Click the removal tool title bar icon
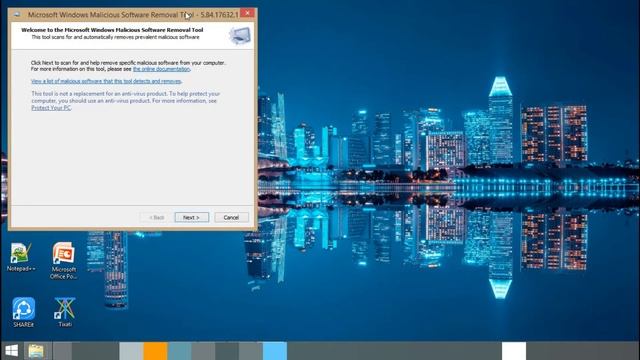The height and width of the screenshot is (360, 640). (x=17, y=14)
